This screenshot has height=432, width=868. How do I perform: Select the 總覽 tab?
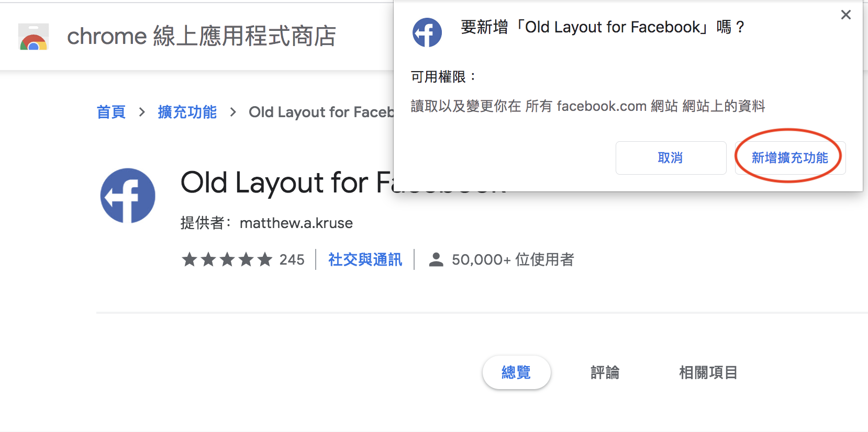[516, 372]
